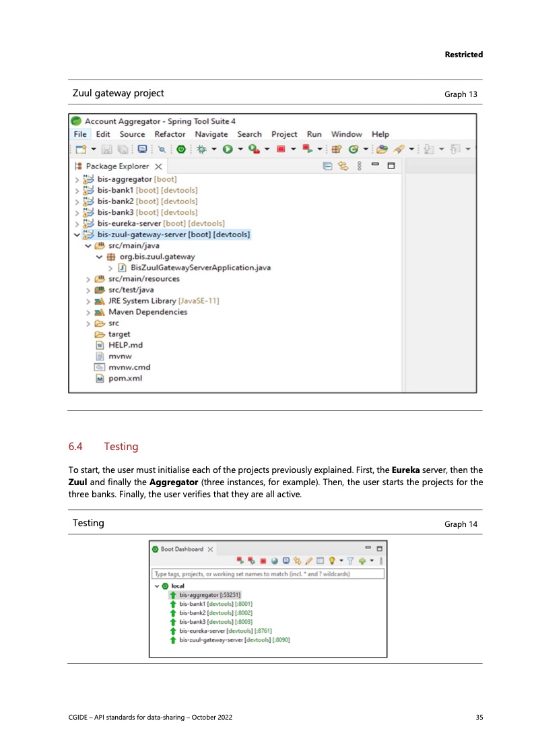The image size is (534, 756).
Task: Click the globe open-browser icon in Boot Dashboard
Action: (x=275, y=561)
